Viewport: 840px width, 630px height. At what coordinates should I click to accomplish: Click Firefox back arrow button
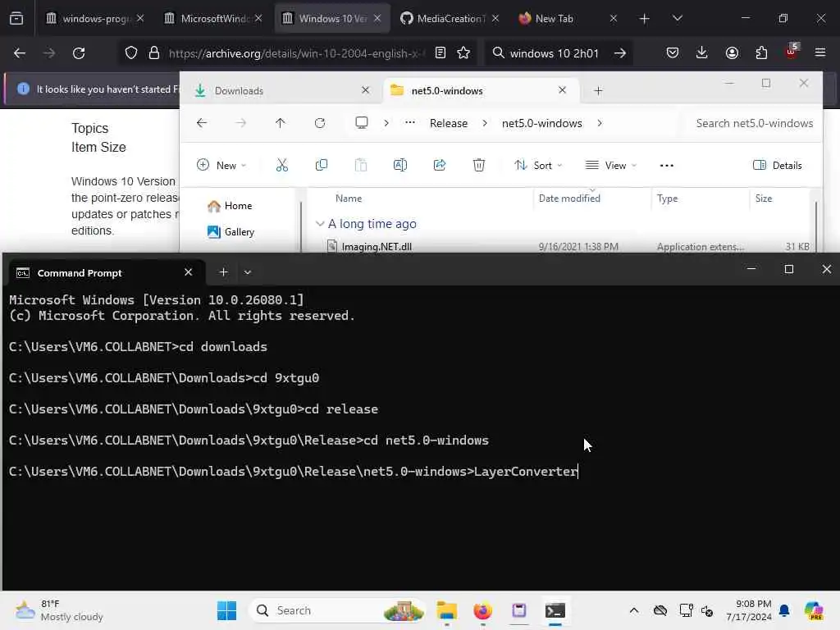20,53
